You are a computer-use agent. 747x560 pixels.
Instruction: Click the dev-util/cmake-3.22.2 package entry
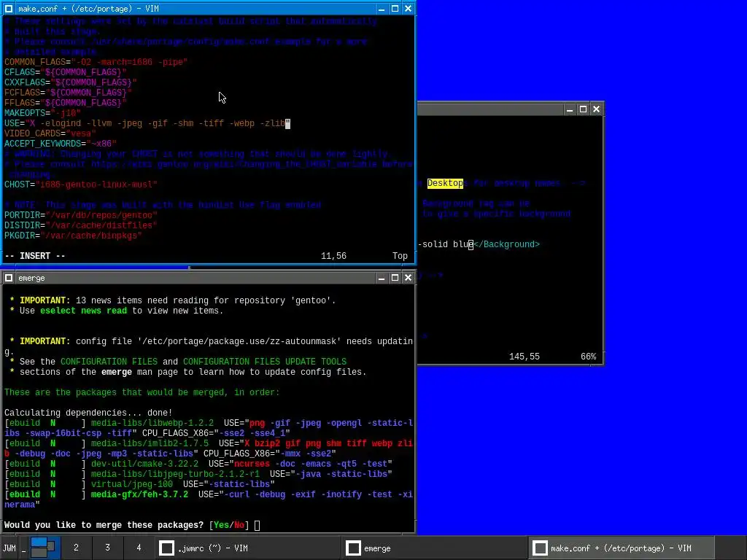[144, 464]
